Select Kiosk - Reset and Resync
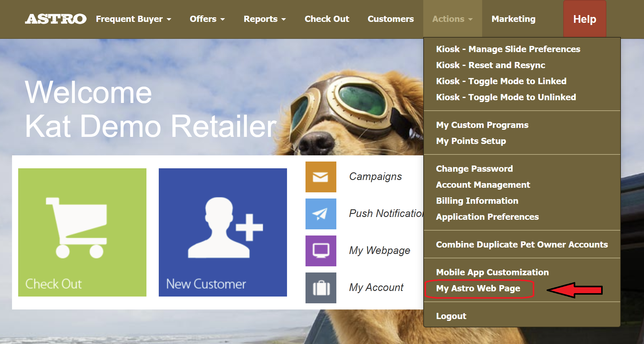The image size is (644, 344). 490,65
